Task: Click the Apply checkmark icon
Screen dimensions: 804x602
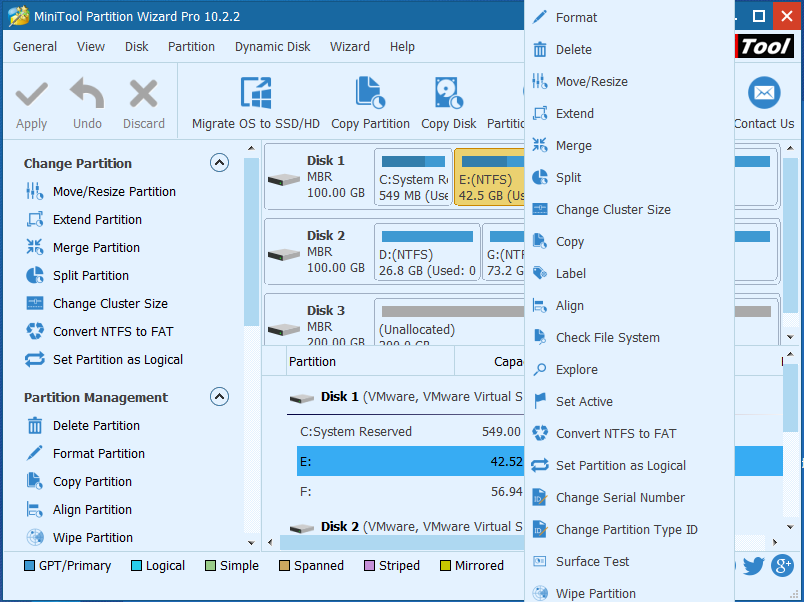Action: 32,94
